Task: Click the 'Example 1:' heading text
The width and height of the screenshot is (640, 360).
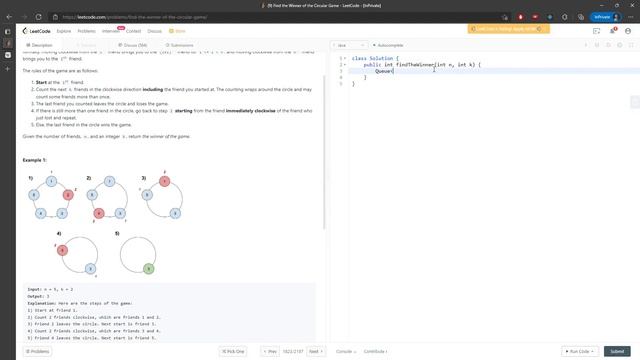Action: [x=35, y=160]
